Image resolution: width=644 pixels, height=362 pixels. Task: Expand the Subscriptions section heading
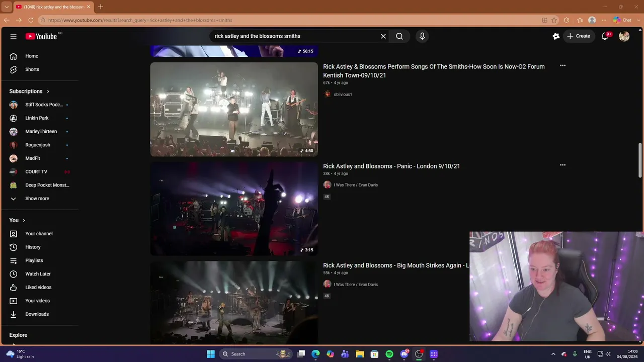pyautogui.click(x=30, y=92)
